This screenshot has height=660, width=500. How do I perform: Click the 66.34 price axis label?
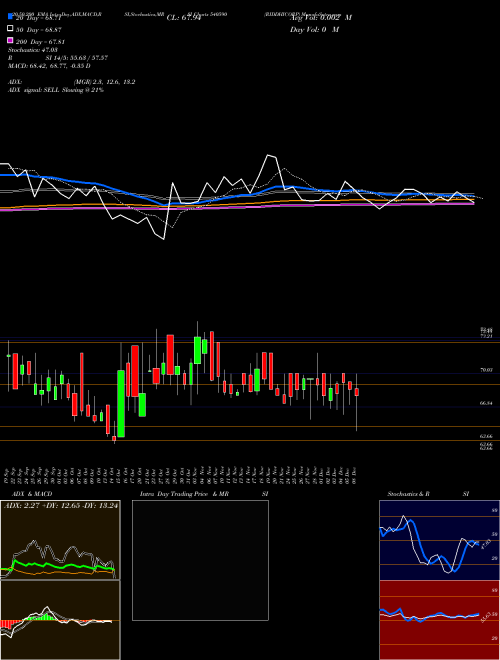click(x=487, y=403)
